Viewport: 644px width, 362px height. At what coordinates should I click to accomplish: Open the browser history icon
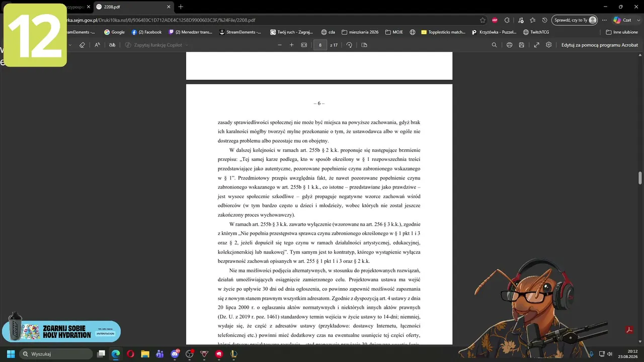[x=544, y=20]
